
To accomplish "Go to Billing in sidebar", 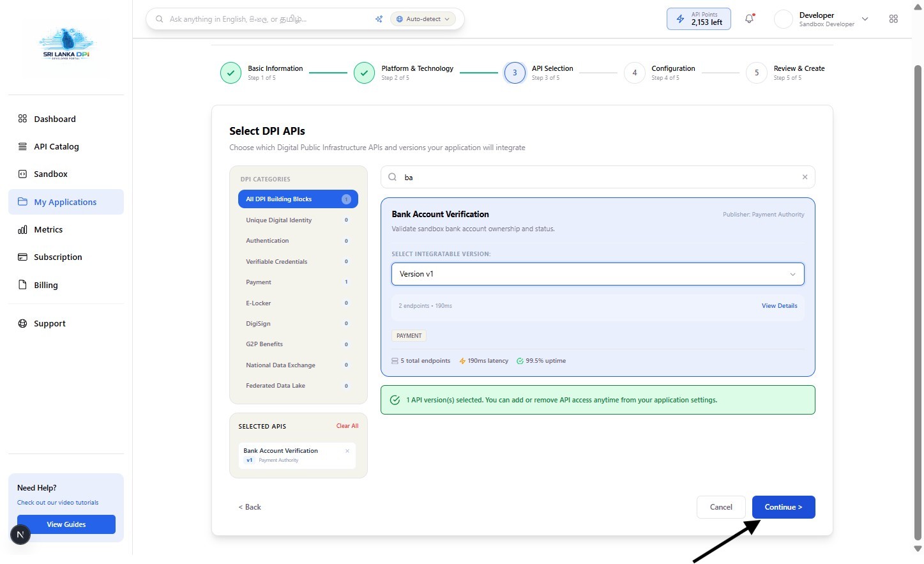I will point(66,285).
